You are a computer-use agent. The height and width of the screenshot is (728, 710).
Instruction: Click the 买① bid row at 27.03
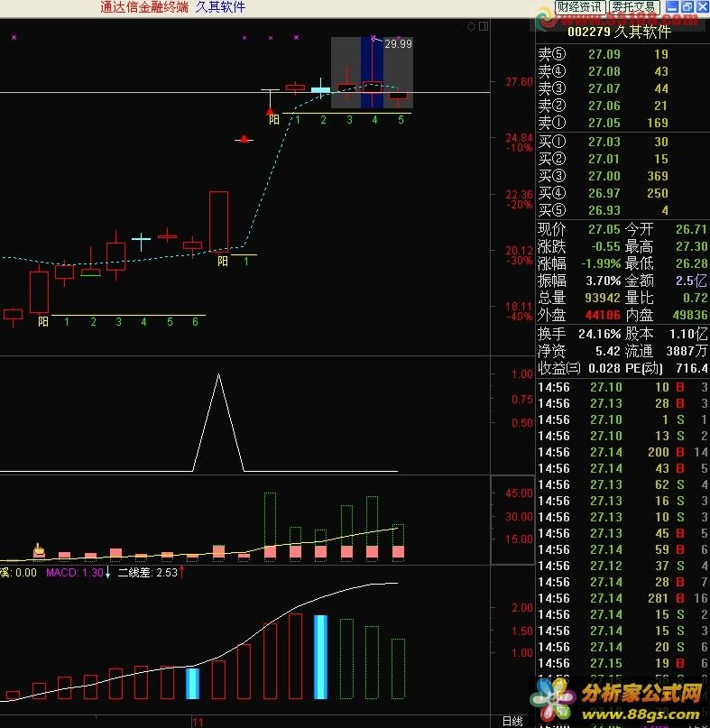pyautogui.click(x=622, y=142)
